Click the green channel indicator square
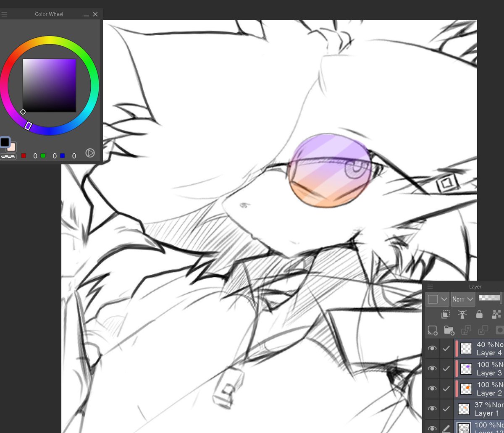This screenshot has height=433, width=504. pos(43,156)
